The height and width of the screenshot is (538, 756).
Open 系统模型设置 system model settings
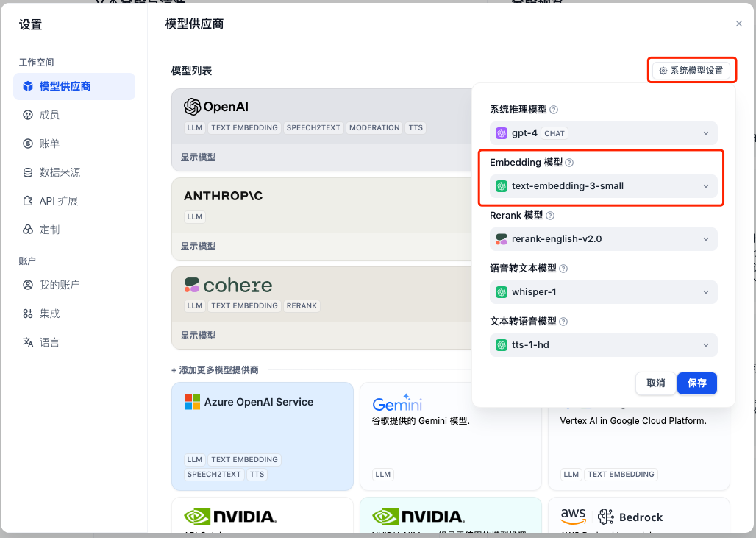click(x=691, y=71)
